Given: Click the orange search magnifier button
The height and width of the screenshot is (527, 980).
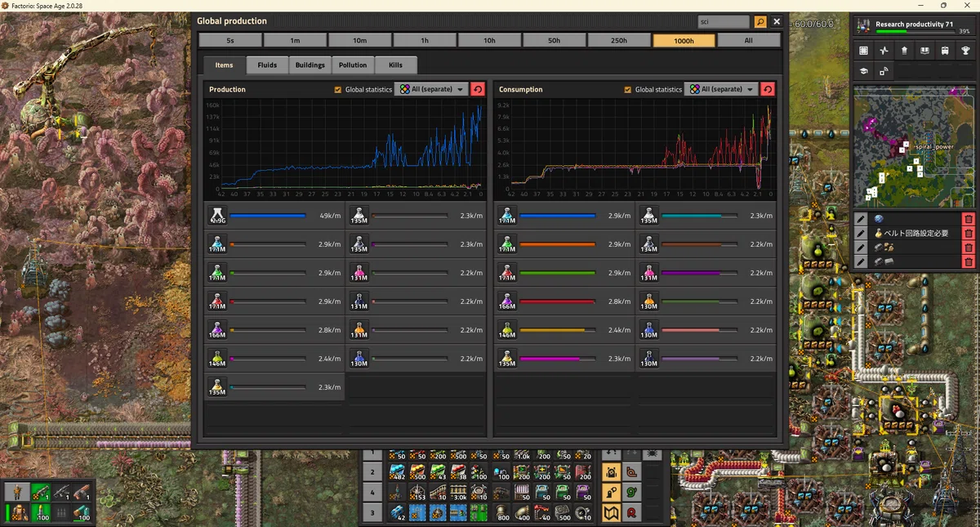Looking at the screenshot, I should coord(760,22).
